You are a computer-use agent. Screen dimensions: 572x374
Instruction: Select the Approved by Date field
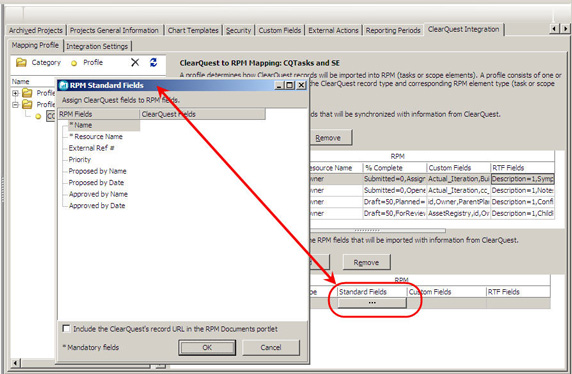pyautogui.click(x=97, y=205)
